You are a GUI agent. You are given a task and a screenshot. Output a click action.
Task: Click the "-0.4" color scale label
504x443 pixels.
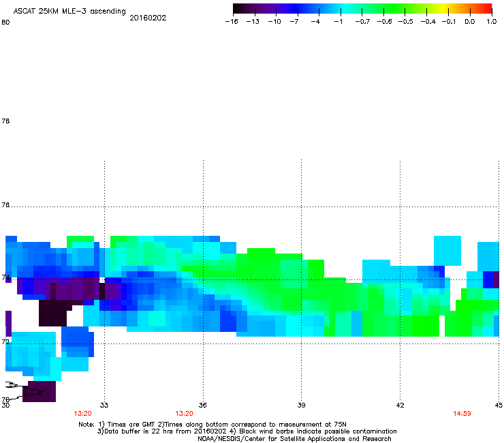pos(428,22)
